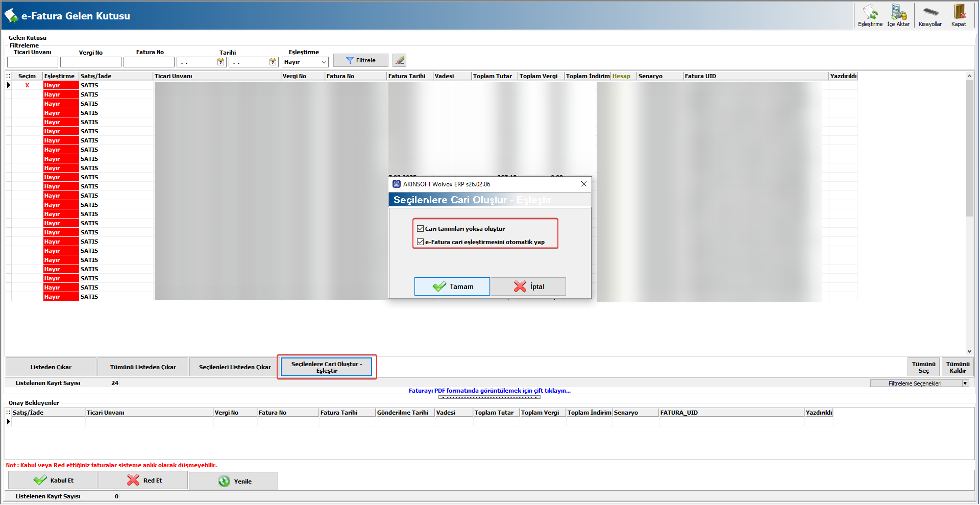Viewport: 980px width, 505px height.
Task: Click the Yenile refresh button
Action: pos(234,481)
